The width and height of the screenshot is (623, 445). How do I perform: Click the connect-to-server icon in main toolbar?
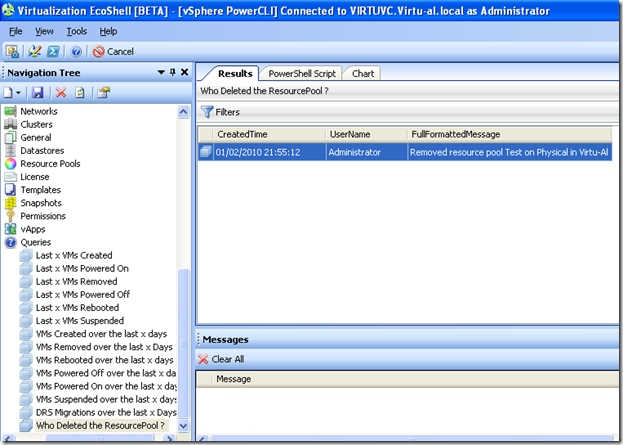(12, 51)
